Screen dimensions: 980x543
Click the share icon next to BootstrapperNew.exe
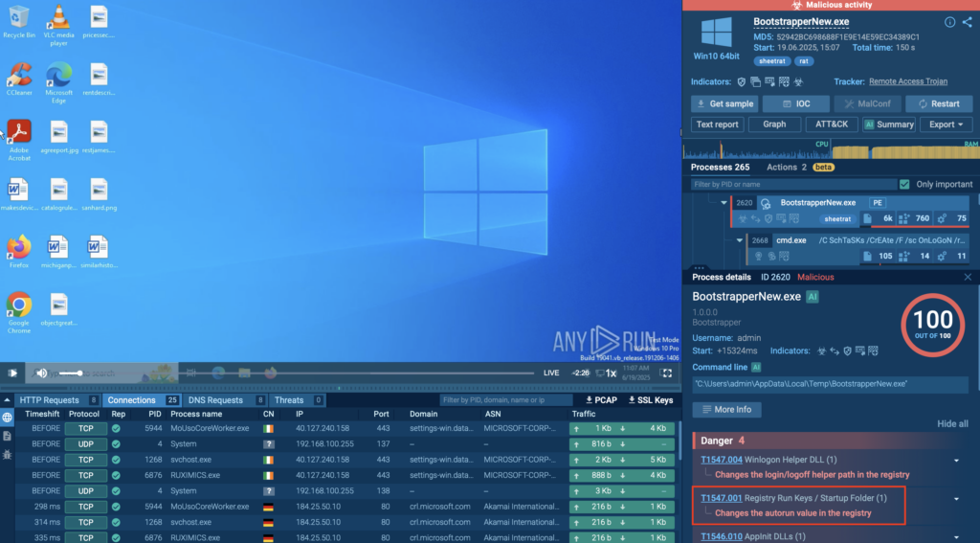tap(965, 22)
